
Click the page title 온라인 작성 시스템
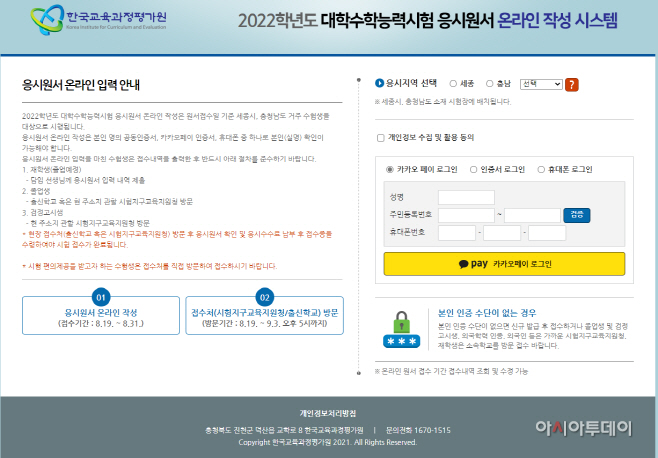[x=557, y=20]
